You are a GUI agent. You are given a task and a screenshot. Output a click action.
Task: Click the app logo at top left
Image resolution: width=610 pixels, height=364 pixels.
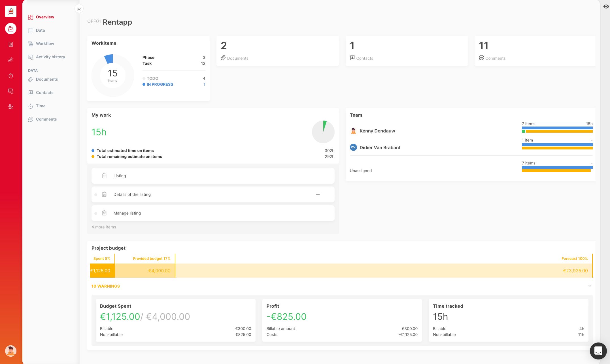coord(11,12)
